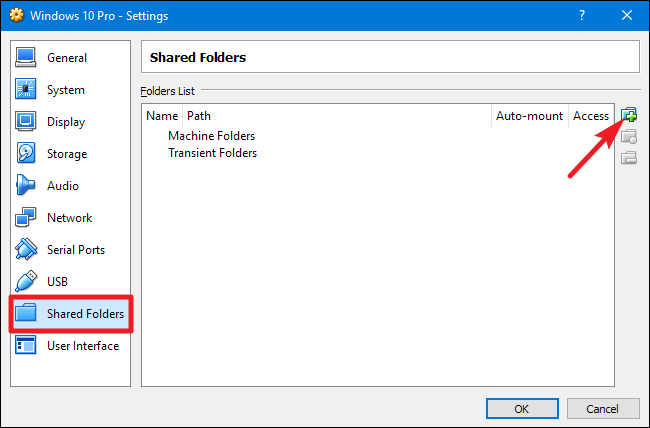Click the Audio speaker icon
The height and width of the screenshot is (428, 650).
point(27,186)
